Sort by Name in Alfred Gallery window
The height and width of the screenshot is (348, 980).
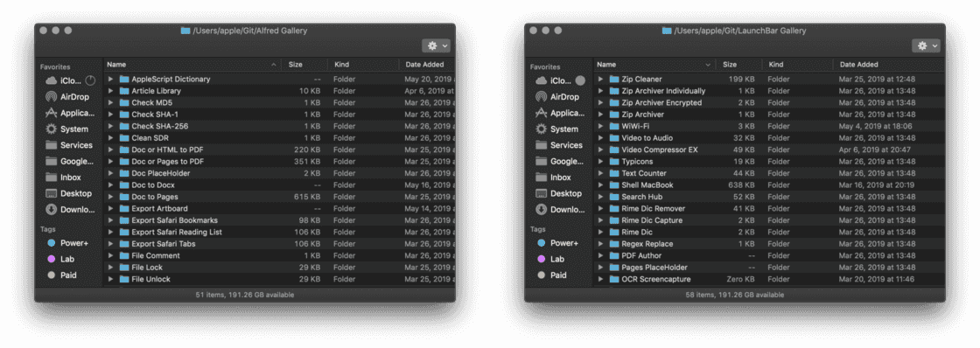pos(192,65)
